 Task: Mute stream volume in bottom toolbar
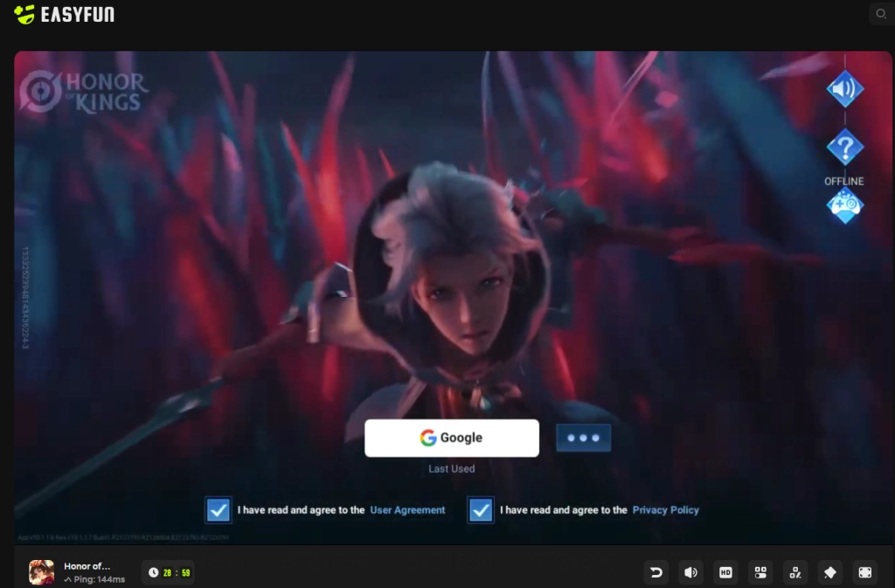pyautogui.click(x=690, y=572)
